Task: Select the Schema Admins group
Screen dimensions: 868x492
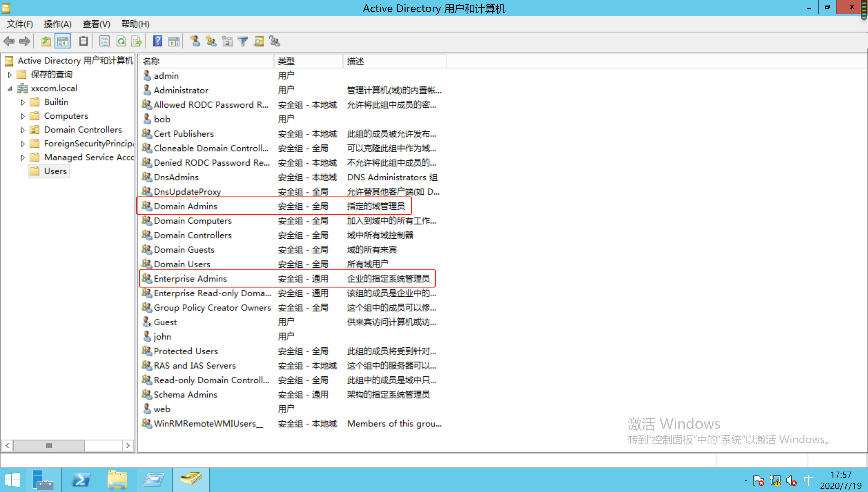Action: [185, 394]
